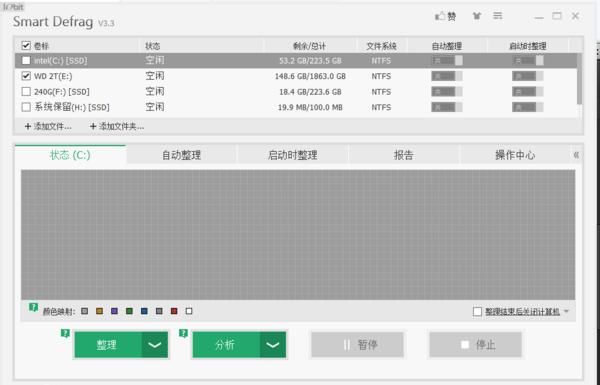
Task: Click the red color map swatch
Action: (x=174, y=311)
